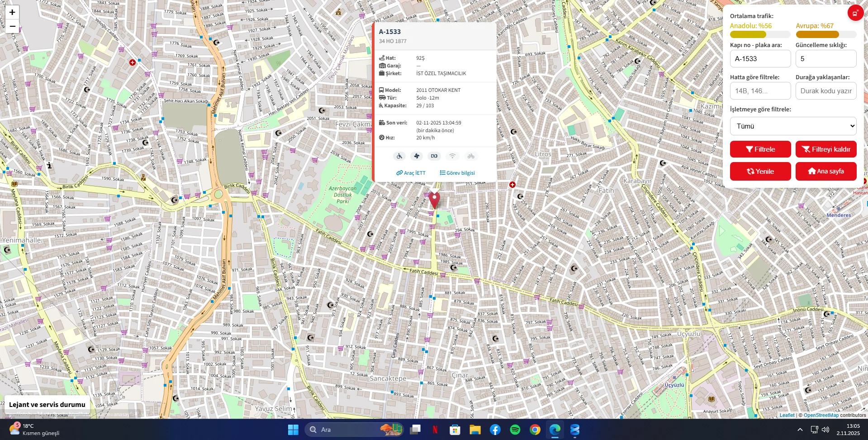The width and height of the screenshot is (868, 440).
Task: Click the bicycle feature icon
Action: [x=471, y=156]
